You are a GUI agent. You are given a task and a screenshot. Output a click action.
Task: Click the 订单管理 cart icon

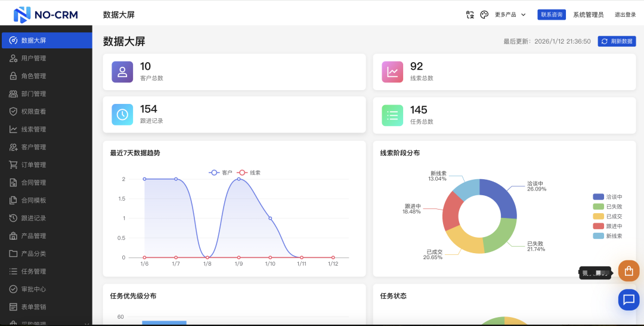click(x=13, y=164)
